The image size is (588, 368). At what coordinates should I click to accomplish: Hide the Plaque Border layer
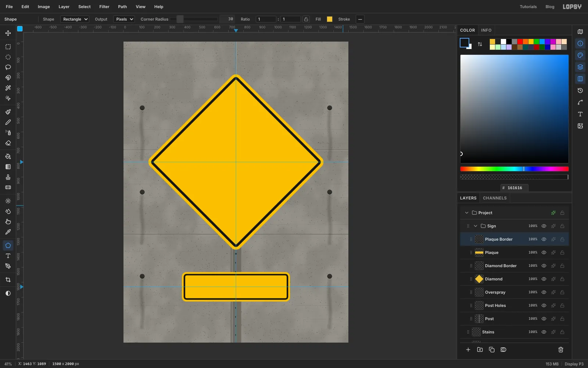(544, 239)
